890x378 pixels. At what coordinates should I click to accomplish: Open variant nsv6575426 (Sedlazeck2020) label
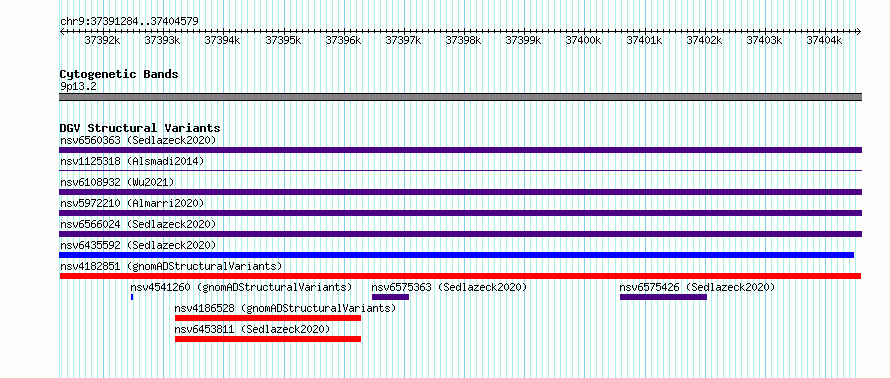click(698, 287)
